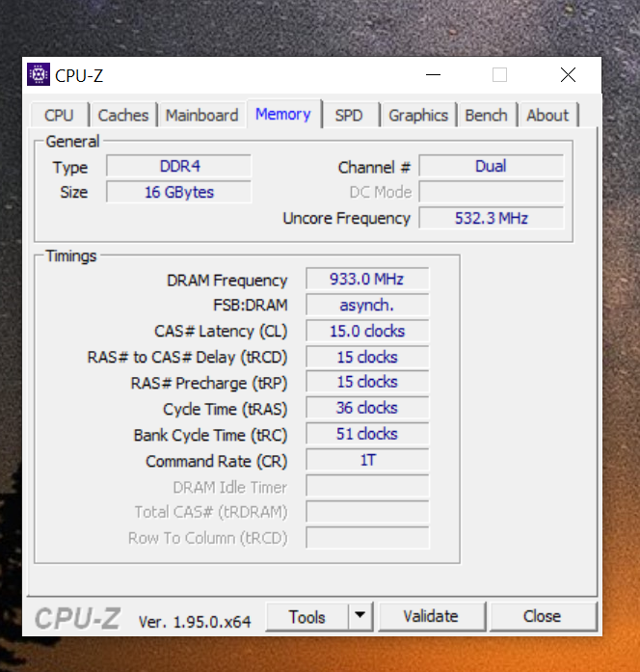Click the empty DRAM Idle Timer field
Viewport: 640px width, 672px height.
[x=367, y=486]
